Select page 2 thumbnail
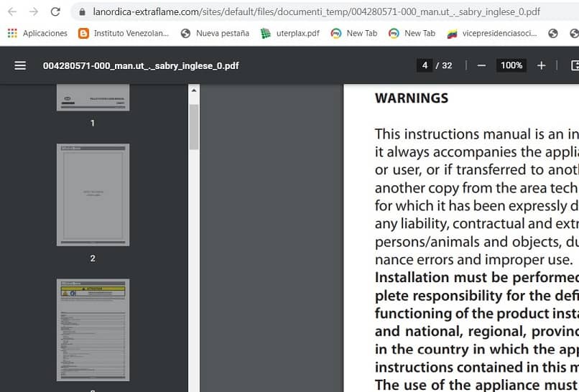 (x=93, y=195)
